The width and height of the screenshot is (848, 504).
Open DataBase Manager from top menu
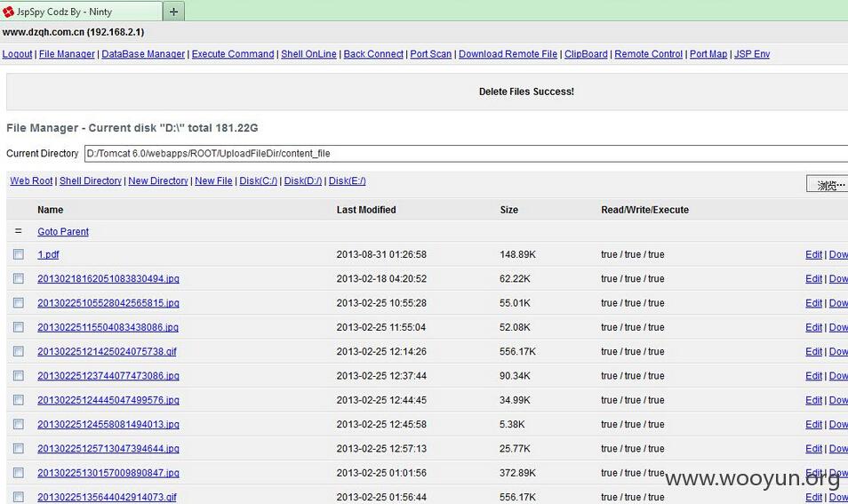143,54
